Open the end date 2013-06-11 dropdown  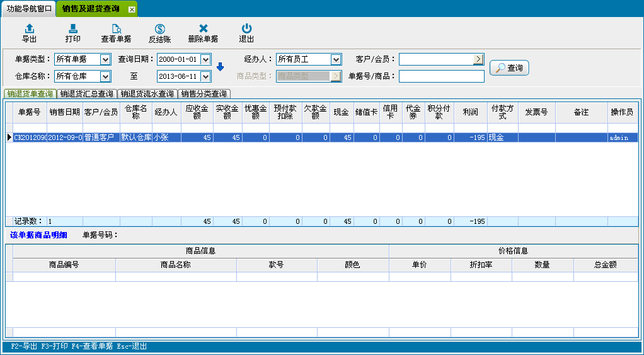point(205,76)
